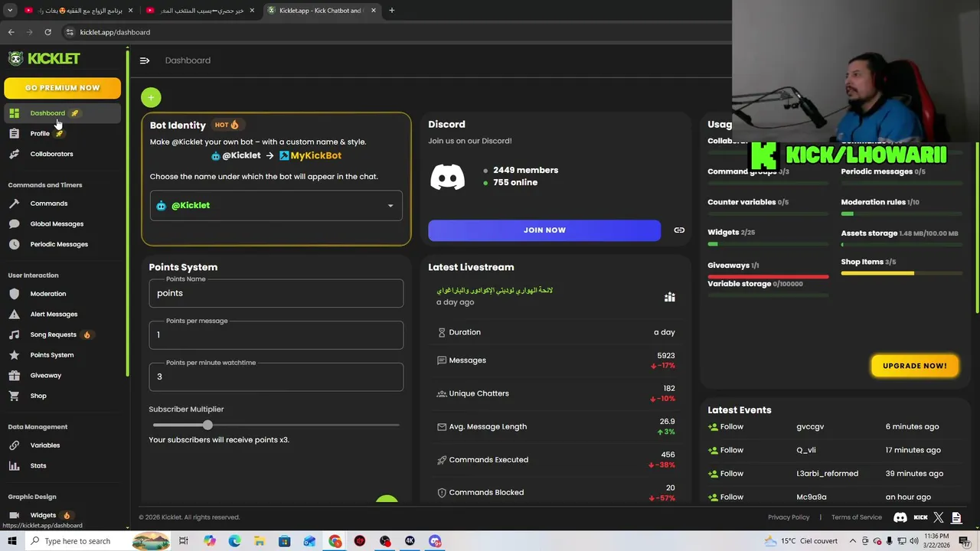This screenshot has height=551, width=980.
Task: Click the latest livestream title link
Action: click(x=495, y=291)
